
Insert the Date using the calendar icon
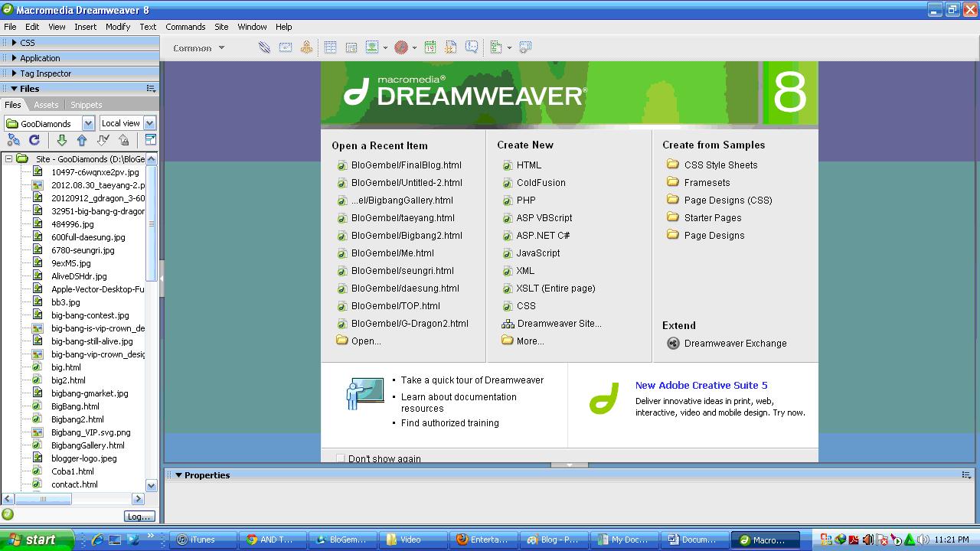click(430, 47)
